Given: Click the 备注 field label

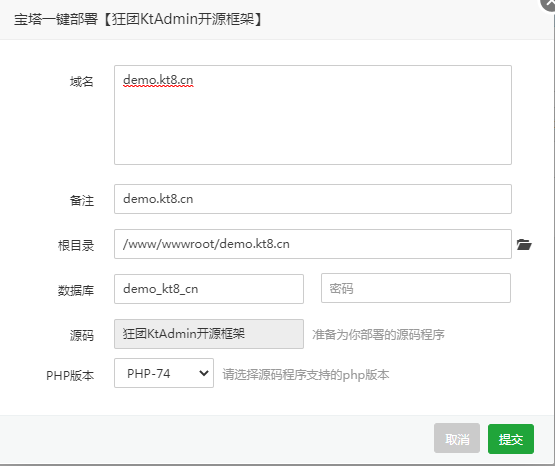Looking at the screenshot, I should [82, 201].
